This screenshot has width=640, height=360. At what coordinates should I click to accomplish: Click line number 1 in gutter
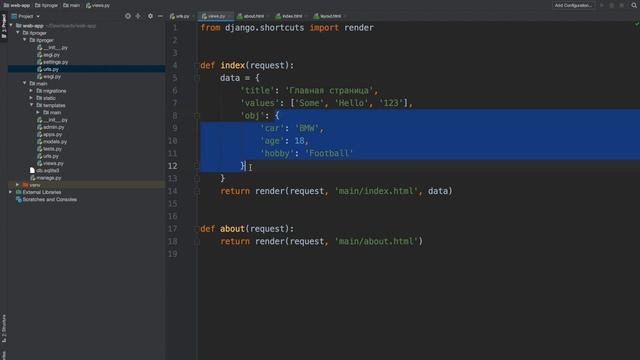[175, 28]
